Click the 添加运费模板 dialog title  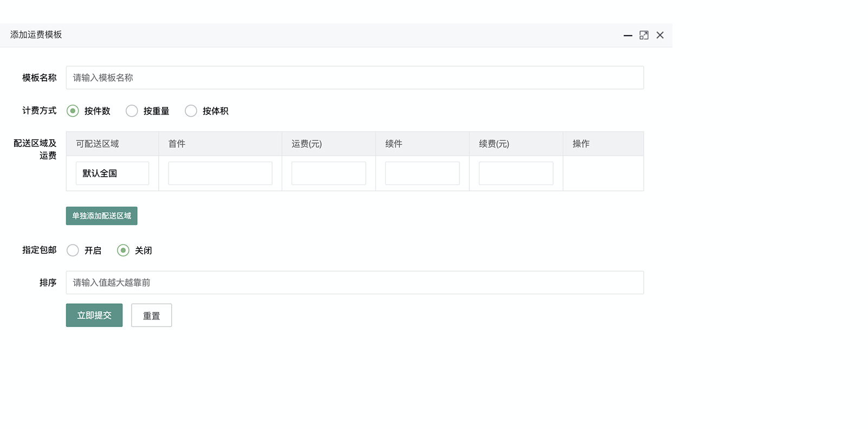click(x=36, y=35)
